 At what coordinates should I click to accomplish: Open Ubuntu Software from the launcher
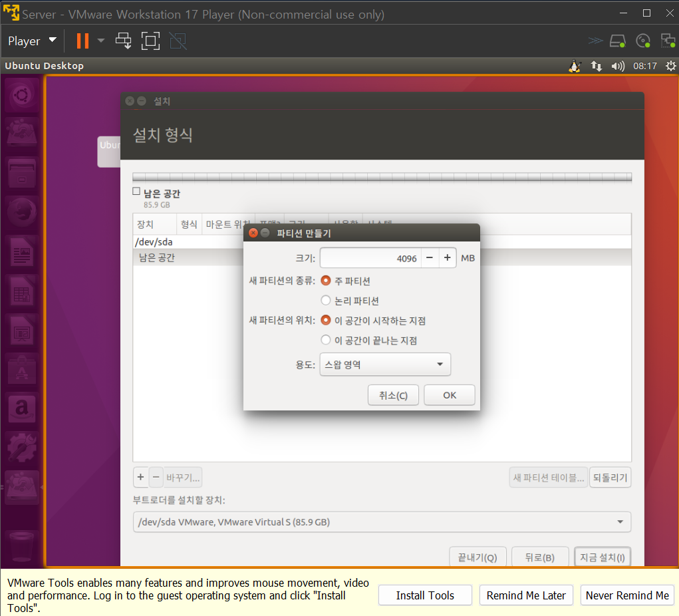point(22,369)
